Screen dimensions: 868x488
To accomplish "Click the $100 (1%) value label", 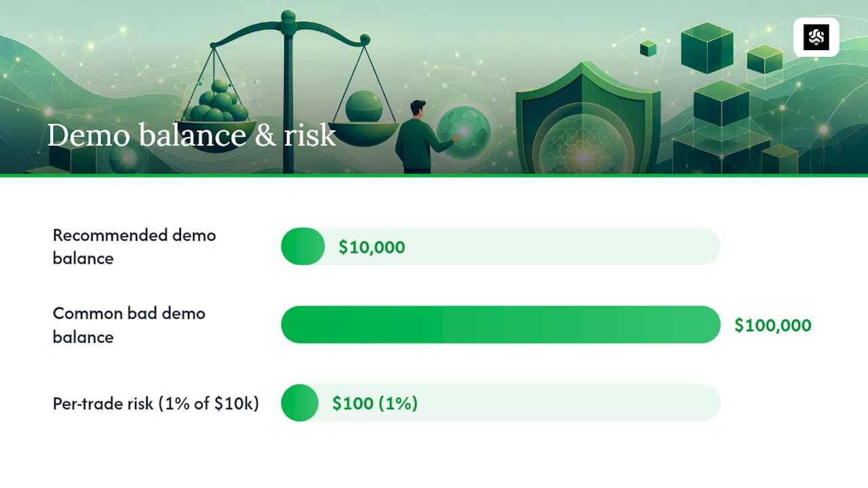I will (x=375, y=404).
